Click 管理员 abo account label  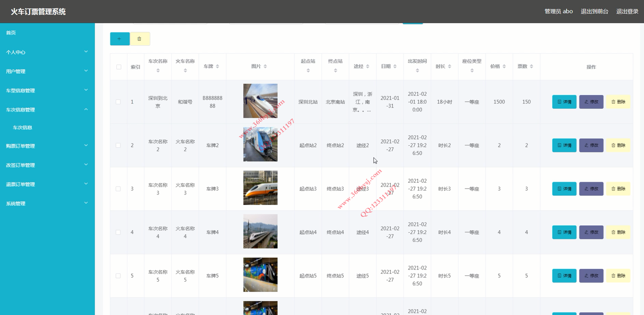558,11
